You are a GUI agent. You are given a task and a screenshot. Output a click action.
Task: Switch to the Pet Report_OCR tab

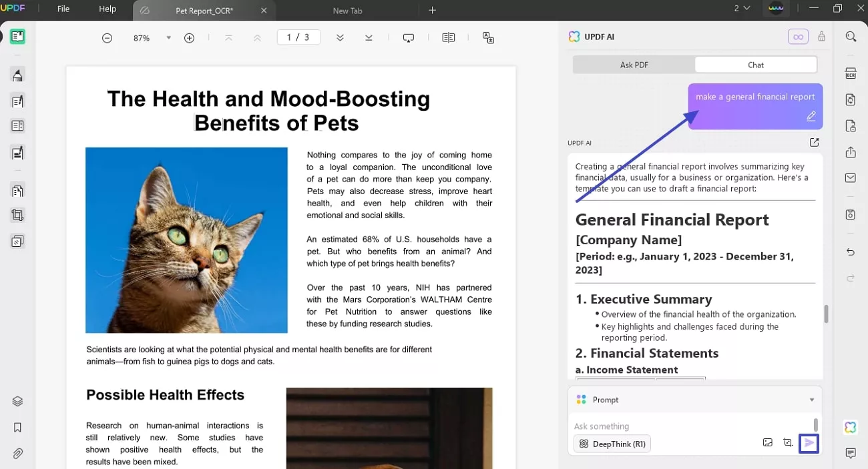204,11
